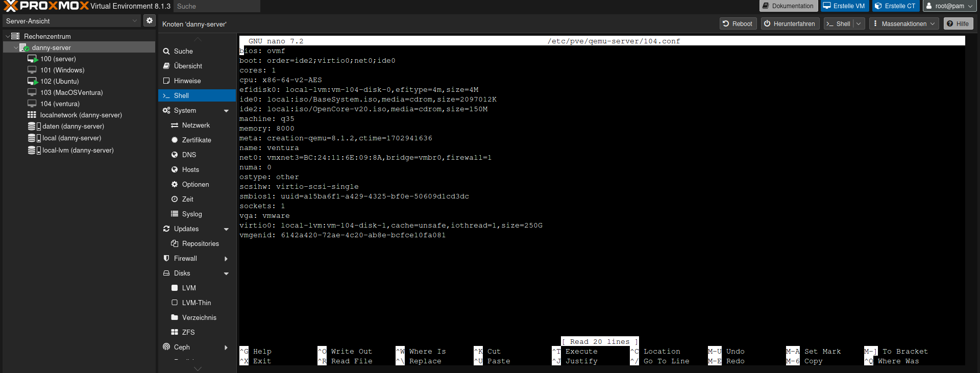Click the Proxmox logo
The width and height of the screenshot is (980, 373).
click(46, 6)
